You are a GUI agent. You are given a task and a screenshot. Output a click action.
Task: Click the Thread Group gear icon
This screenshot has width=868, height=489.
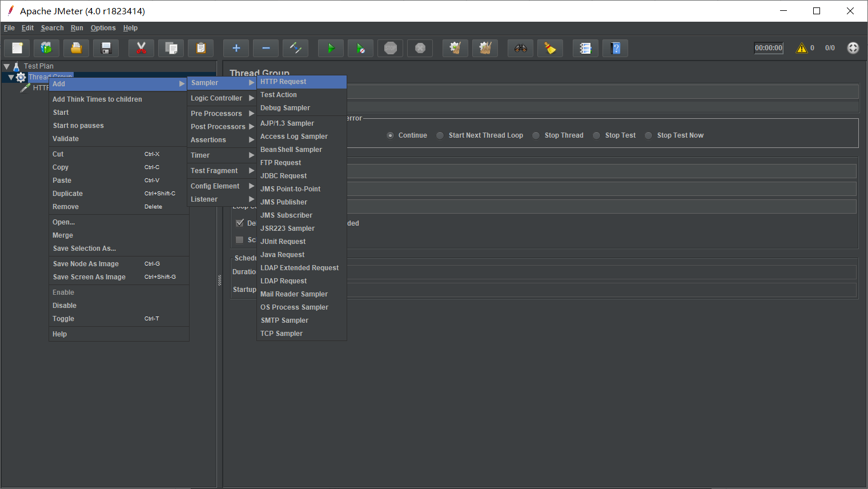(x=21, y=77)
